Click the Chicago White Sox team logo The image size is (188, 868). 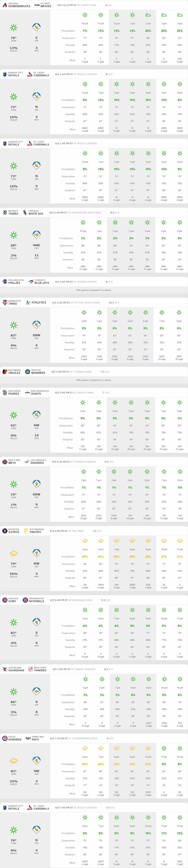point(25,213)
